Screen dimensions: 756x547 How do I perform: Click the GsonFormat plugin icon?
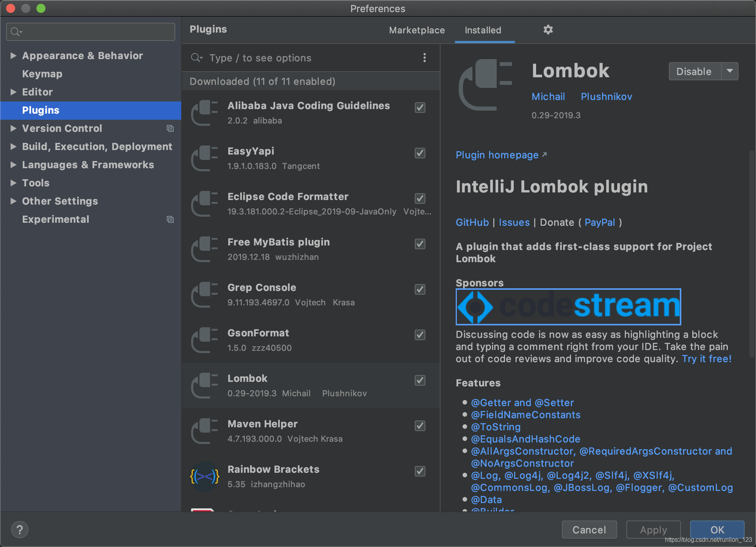coord(205,340)
